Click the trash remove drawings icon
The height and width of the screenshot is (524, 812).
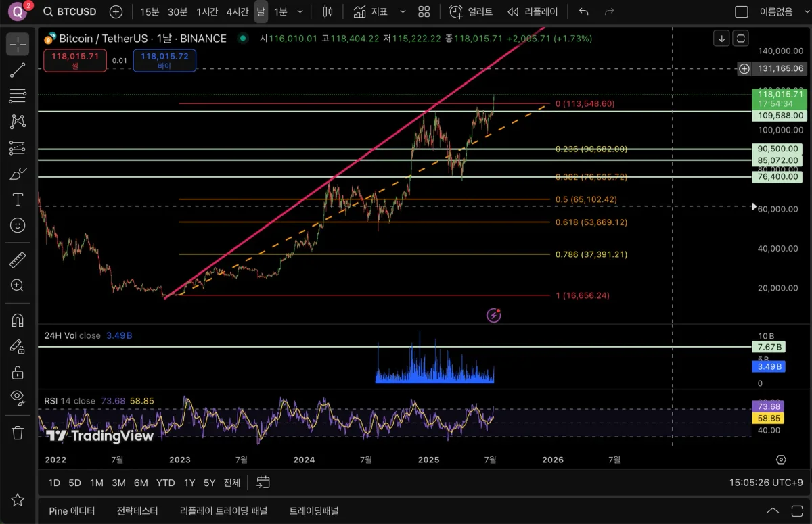tap(18, 432)
